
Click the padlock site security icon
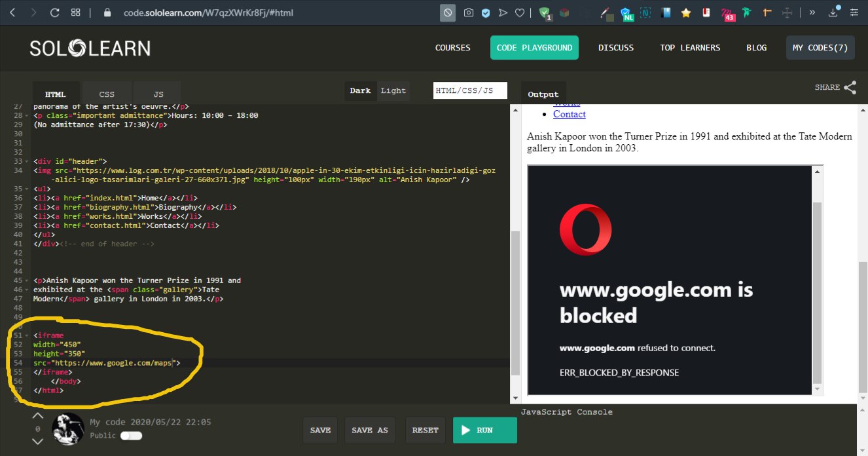107,12
